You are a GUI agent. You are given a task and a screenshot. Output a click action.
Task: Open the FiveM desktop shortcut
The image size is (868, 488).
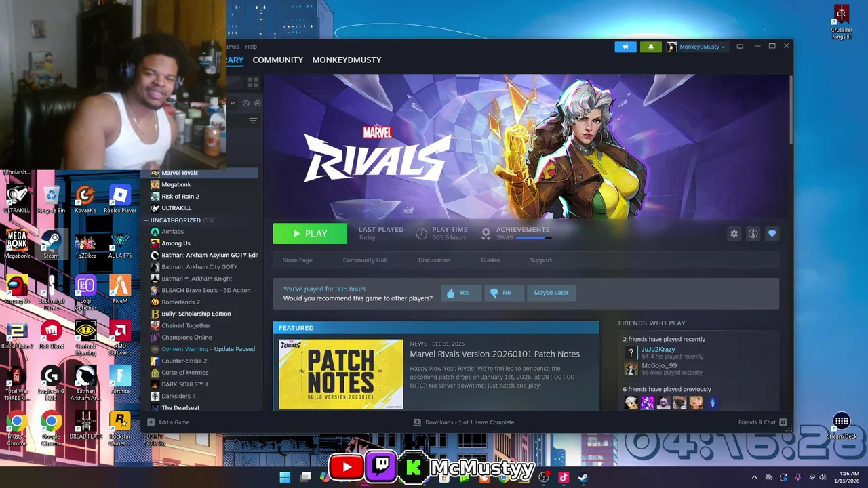pos(120,290)
